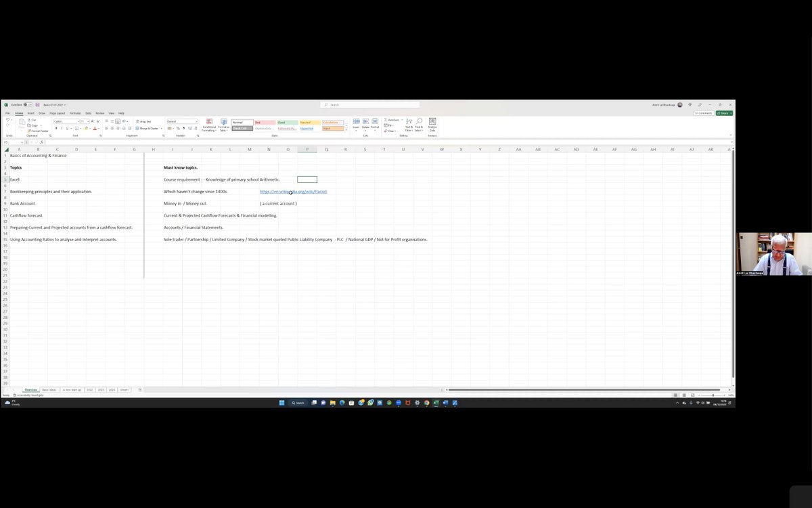This screenshot has width=812, height=508.
Task: Switch to the Formulas tab
Action: pos(75,113)
